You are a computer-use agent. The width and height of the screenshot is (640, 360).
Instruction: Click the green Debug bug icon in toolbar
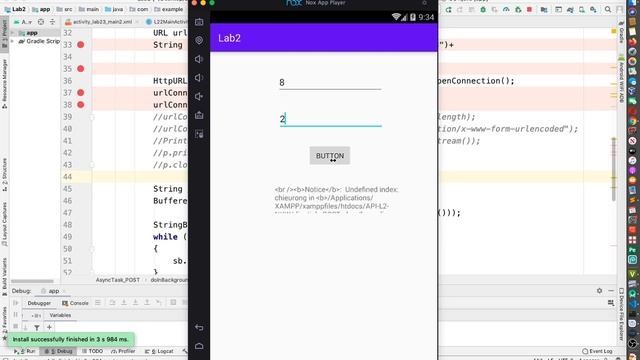tap(483, 9)
